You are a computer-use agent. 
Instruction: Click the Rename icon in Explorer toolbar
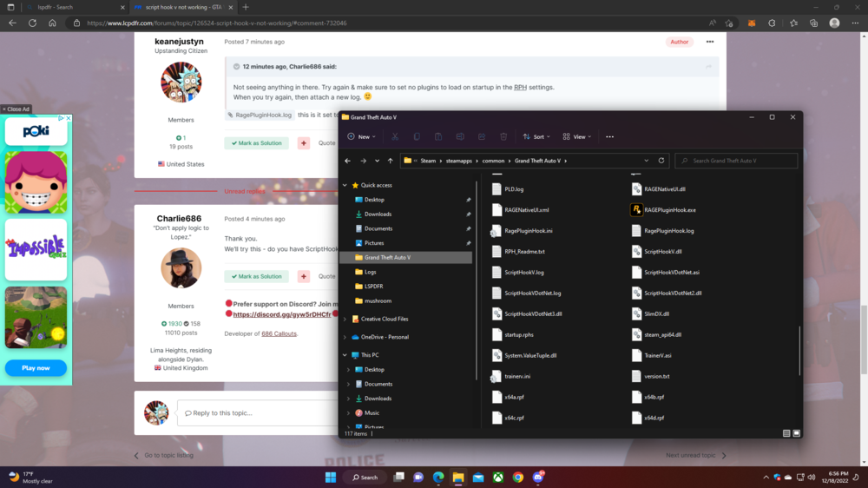pos(460,137)
